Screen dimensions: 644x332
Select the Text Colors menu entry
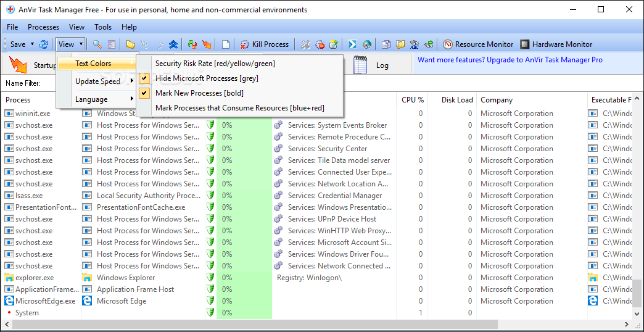97,64
